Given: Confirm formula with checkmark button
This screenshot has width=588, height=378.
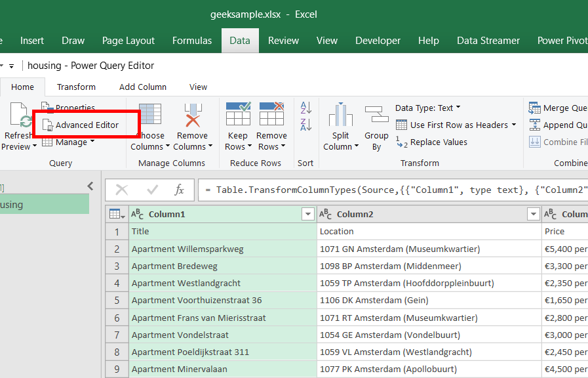Looking at the screenshot, I should coord(153,190).
